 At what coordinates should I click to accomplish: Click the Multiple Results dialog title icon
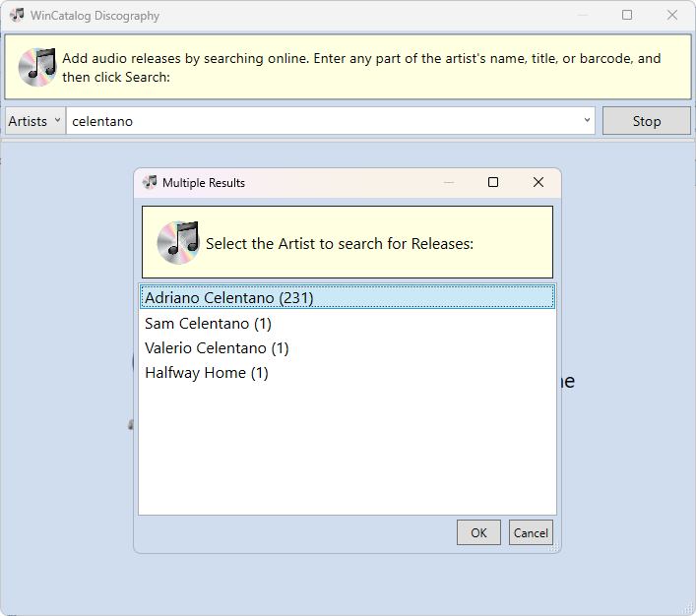[x=150, y=182]
